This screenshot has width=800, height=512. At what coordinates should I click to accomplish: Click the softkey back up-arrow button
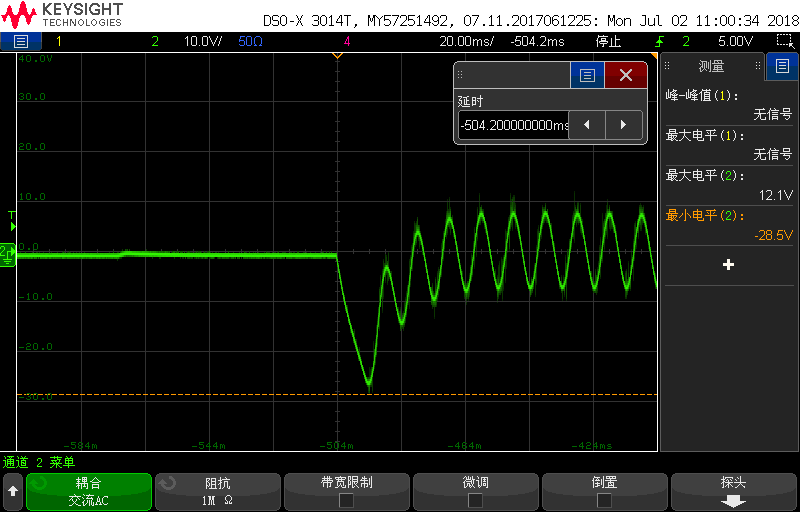tap(13, 492)
